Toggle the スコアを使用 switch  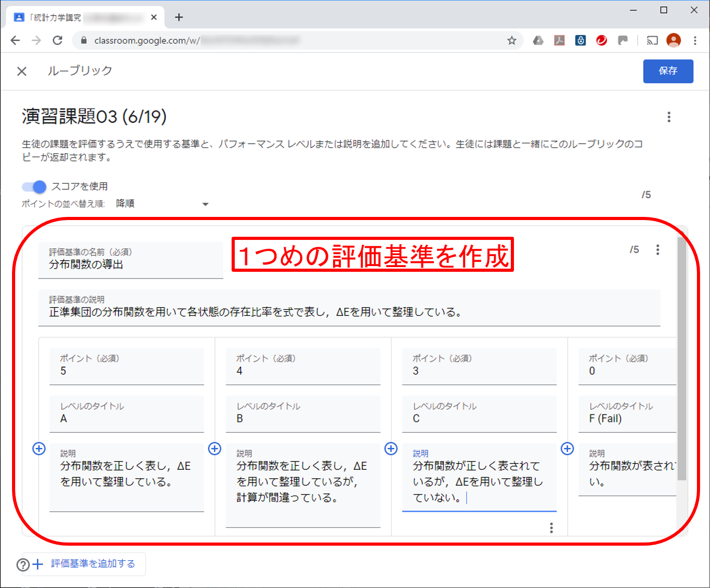pyautogui.click(x=34, y=187)
